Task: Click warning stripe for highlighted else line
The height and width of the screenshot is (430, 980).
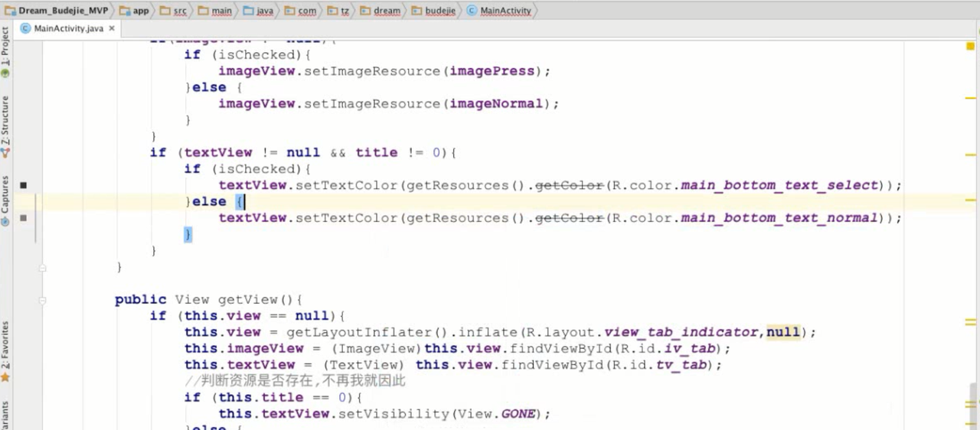Action: (x=971, y=200)
